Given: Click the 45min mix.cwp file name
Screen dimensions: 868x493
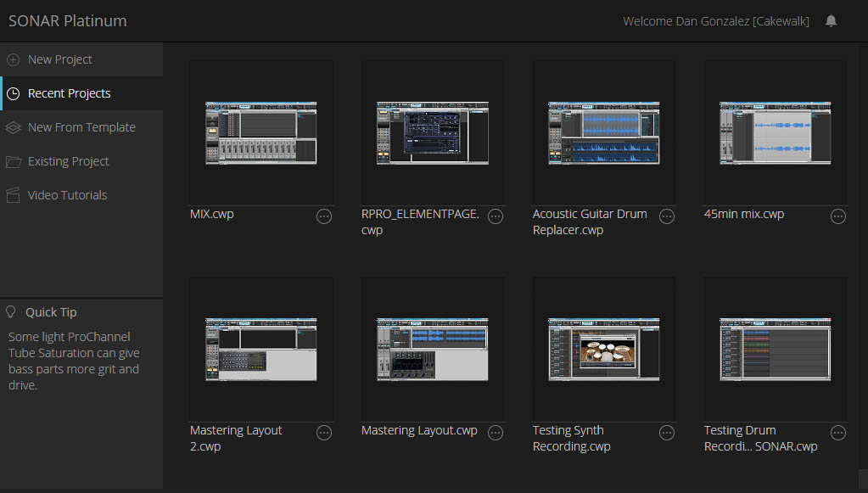Looking at the screenshot, I should 744,214.
